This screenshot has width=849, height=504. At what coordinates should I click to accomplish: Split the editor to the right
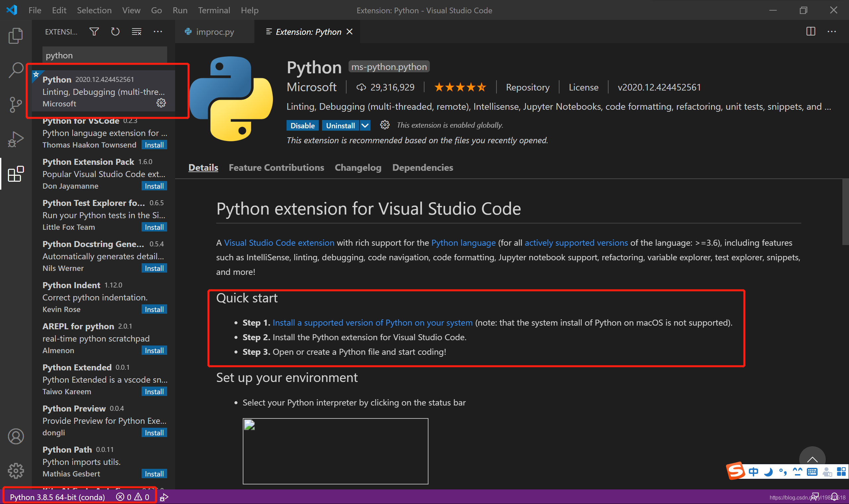811,31
